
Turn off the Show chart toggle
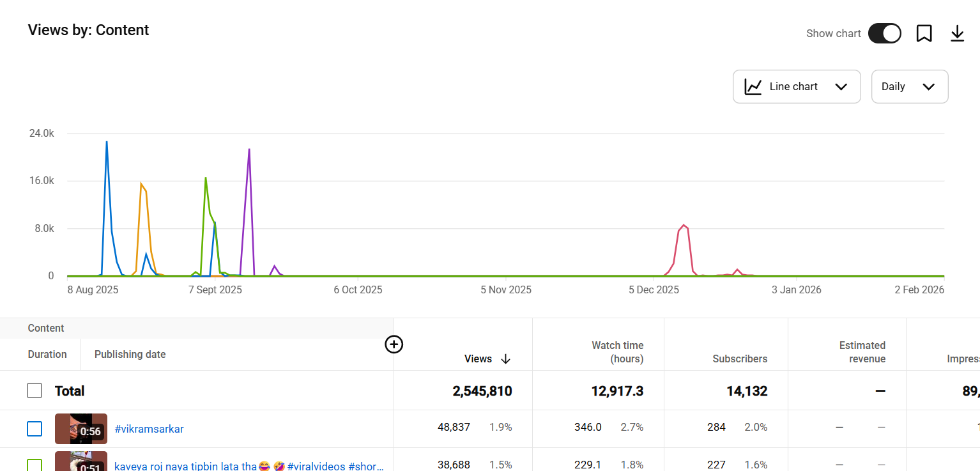(x=884, y=33)
